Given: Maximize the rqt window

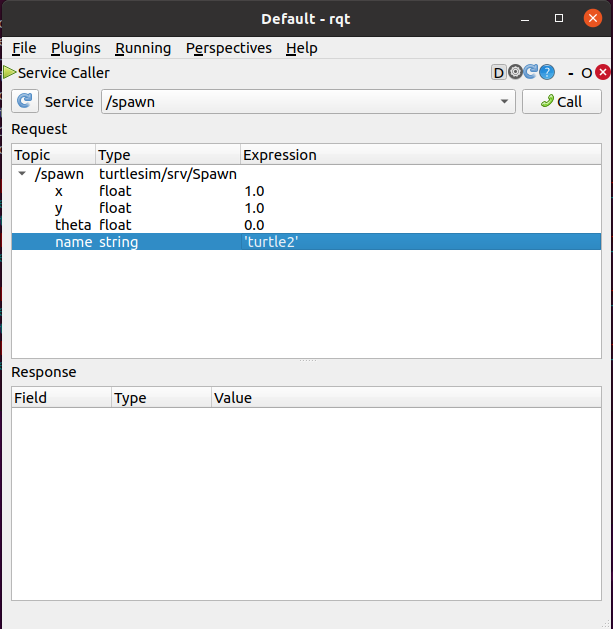Looking at the screenshot, I should (559, 18).
